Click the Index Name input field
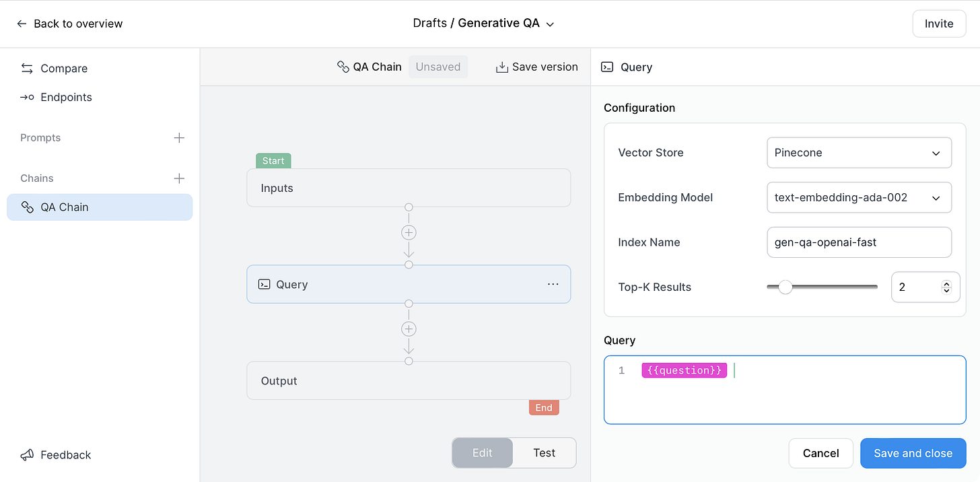This screenshot has width=980, height=482. click(859, 242)
